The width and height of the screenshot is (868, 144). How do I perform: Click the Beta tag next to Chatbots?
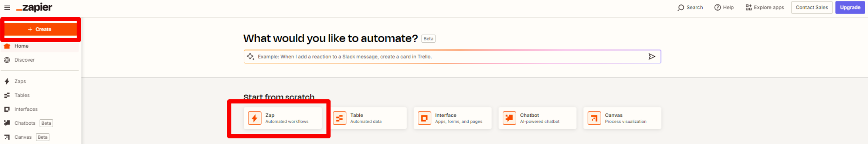coord(46,123)
